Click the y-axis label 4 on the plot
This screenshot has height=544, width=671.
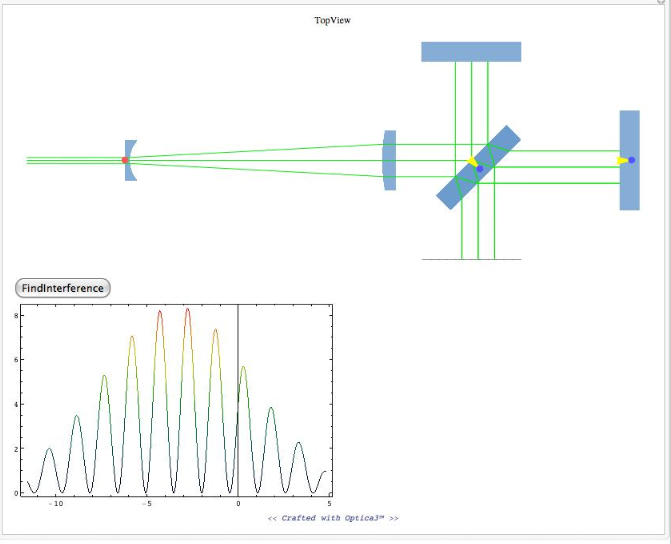pos(16,404)
